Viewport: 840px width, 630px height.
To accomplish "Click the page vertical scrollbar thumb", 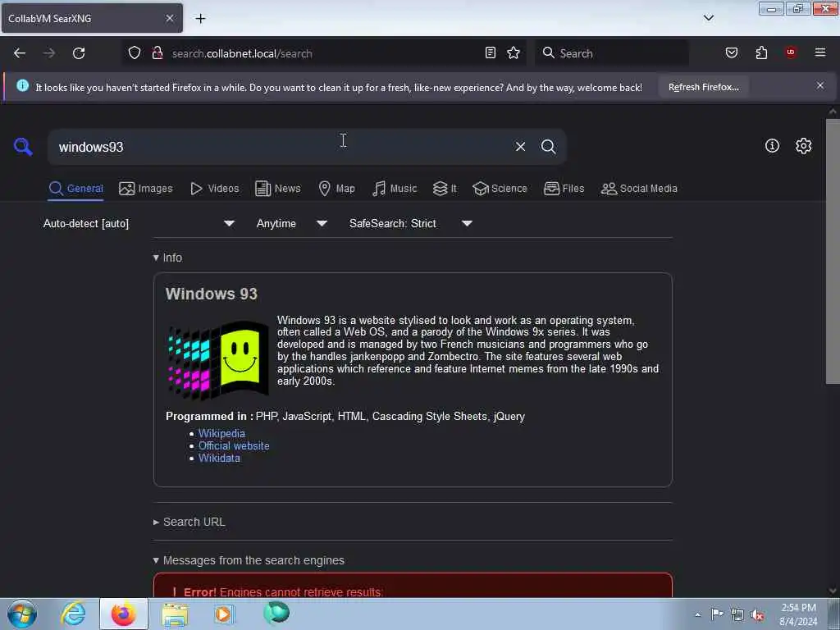I will (x=832, y=251).
